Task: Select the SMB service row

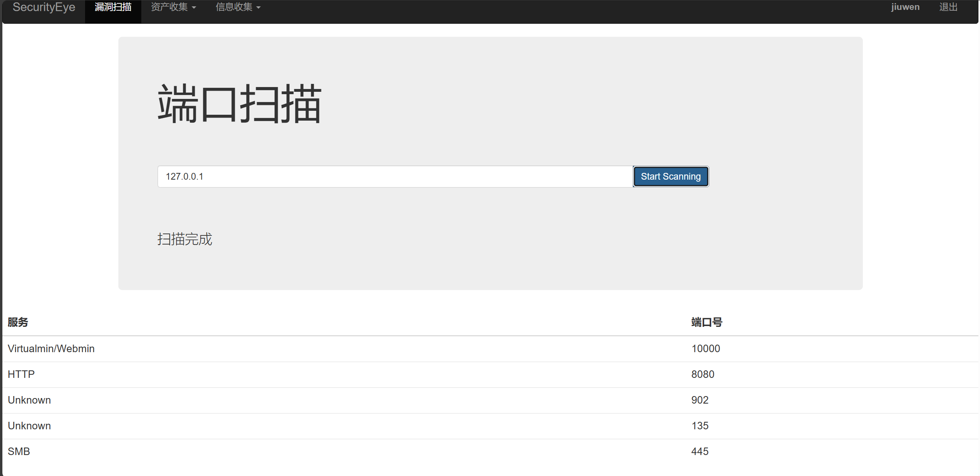Action: click(x=19, y=451)
